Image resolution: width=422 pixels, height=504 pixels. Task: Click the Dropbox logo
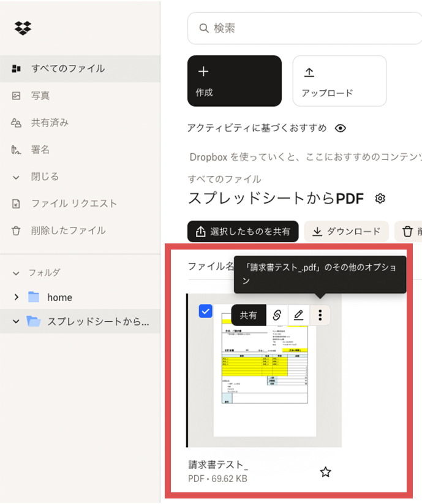(x=23, y=28)
